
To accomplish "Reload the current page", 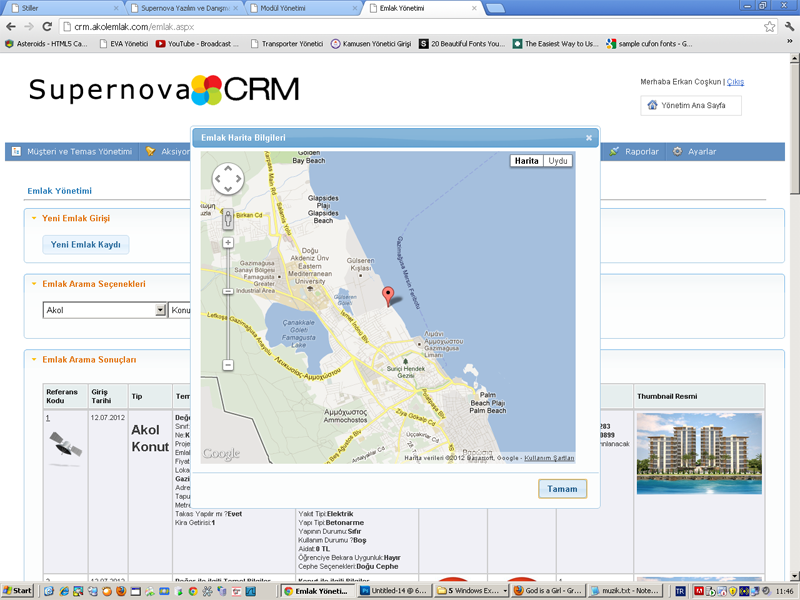I will point(47,27).
